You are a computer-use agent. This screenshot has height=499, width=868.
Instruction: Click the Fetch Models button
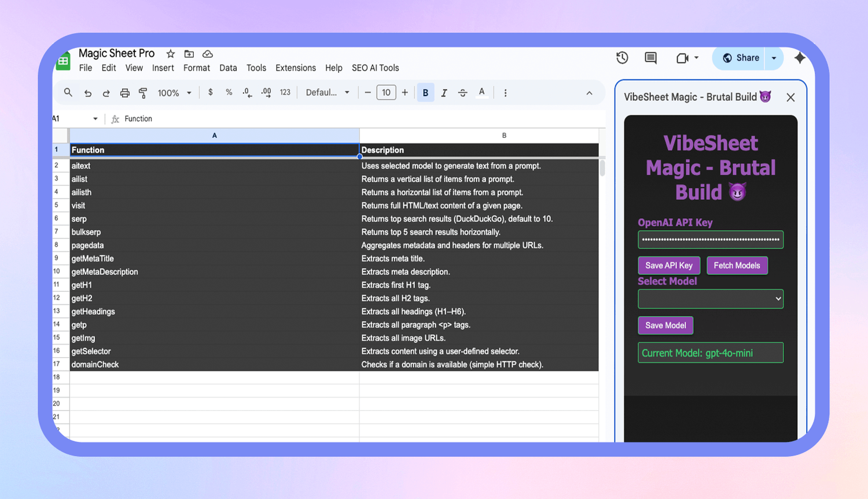[x=737, y=265]
